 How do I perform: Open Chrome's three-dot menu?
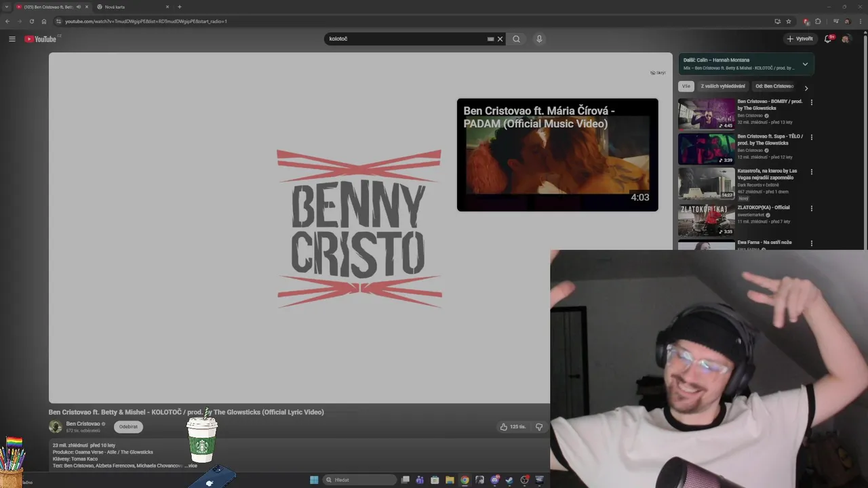[861, 21]
